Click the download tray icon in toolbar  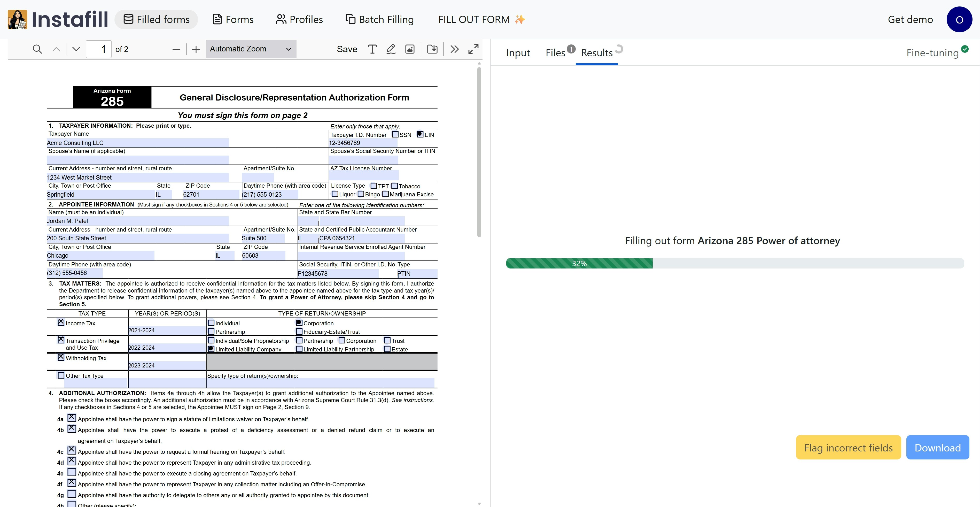(x=432, y=49)
